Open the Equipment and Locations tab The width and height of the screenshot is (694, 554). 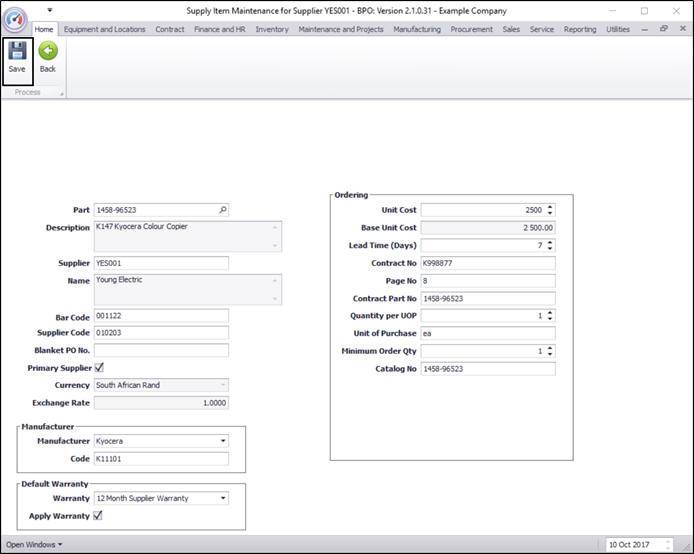click(104, 29)
